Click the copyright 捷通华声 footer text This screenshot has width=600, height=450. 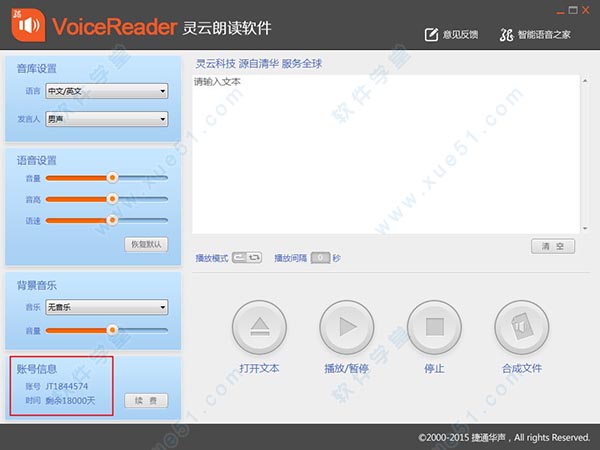[x=504, y=437]
